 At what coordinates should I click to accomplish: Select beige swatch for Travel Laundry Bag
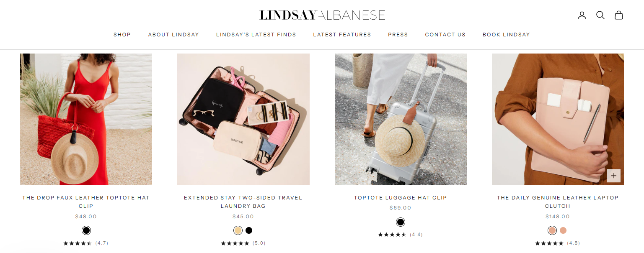point(238,230)
